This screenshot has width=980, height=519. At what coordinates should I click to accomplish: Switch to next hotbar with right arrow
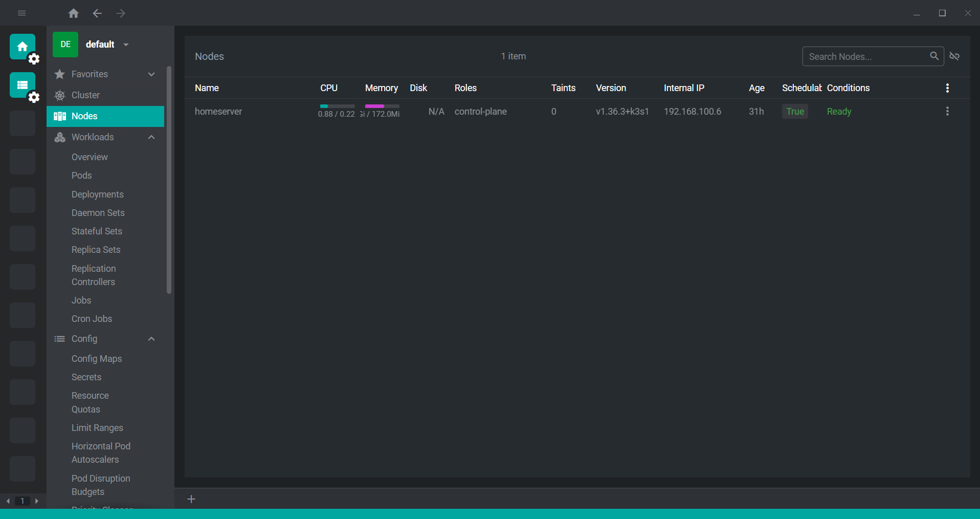click(37, 501)
